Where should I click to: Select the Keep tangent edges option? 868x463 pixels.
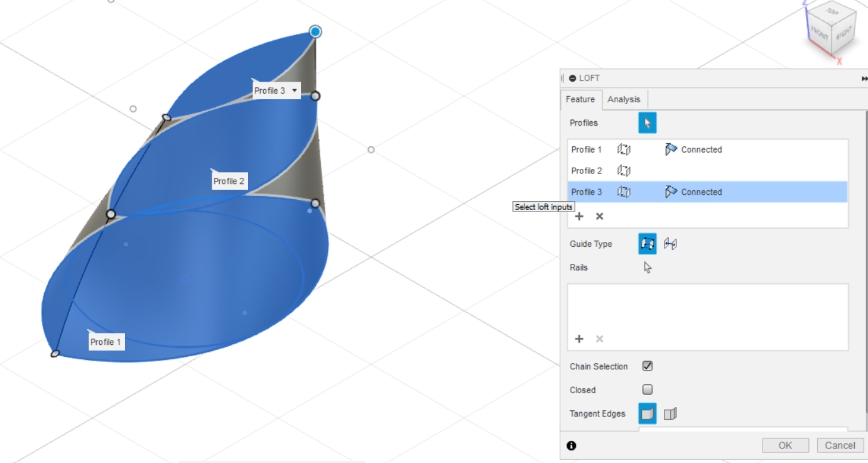[670, 413]
